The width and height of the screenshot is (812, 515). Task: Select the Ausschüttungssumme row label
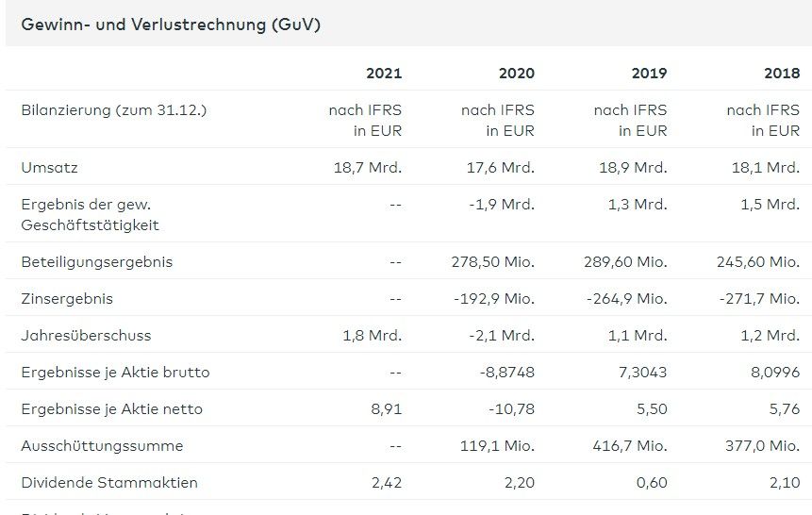pyautogui.click(x=102, y=446)
